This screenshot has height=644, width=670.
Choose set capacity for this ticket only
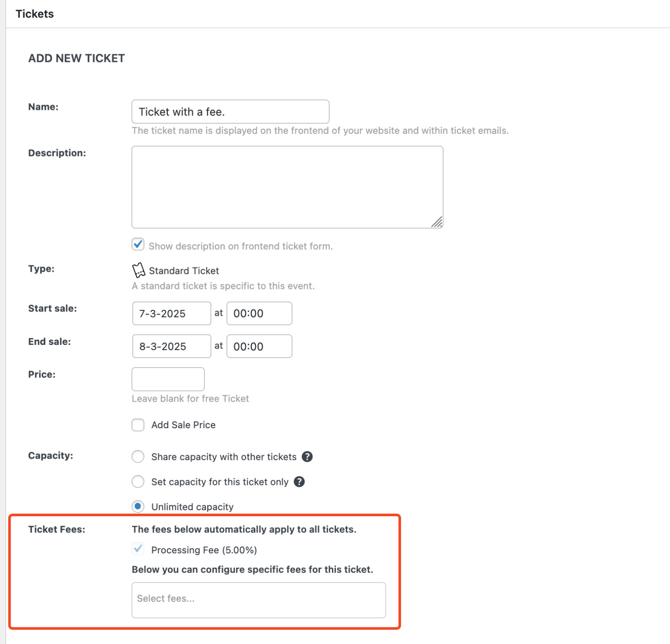137,481
